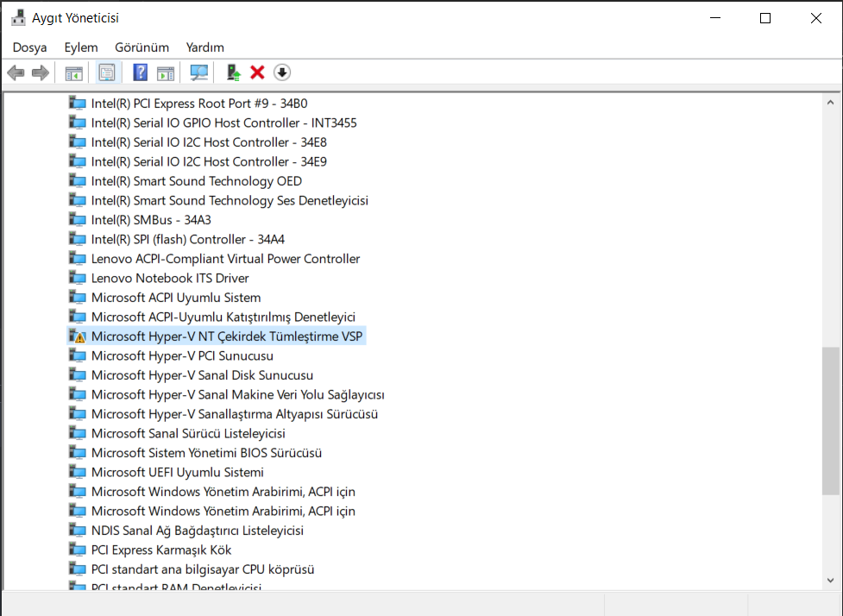
Task: Click the device icon beside Microsoft Hyper-V PCI Sunucusu
Action: coord(78,355)
